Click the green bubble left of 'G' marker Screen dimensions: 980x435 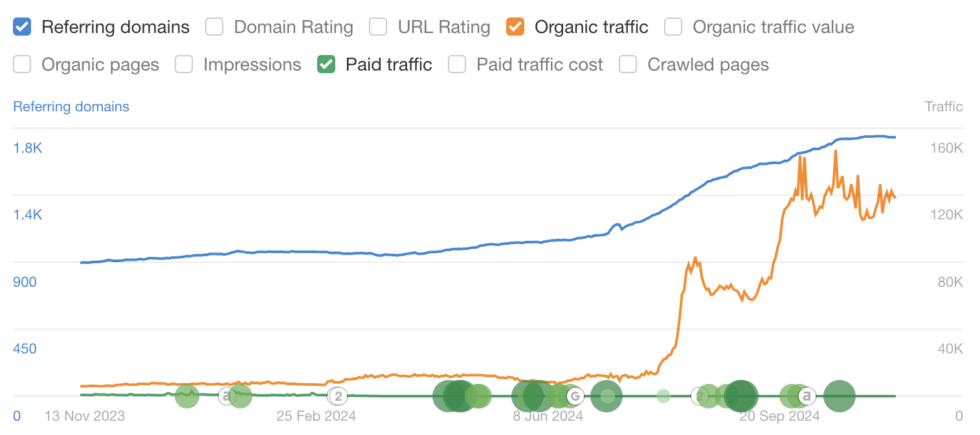click(x=558, y=396)
